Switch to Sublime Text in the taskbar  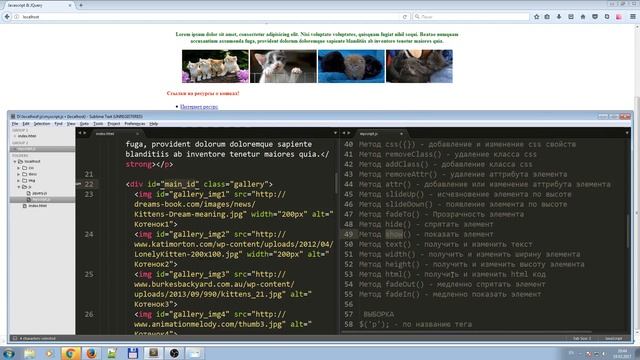(x=153, y=353)
